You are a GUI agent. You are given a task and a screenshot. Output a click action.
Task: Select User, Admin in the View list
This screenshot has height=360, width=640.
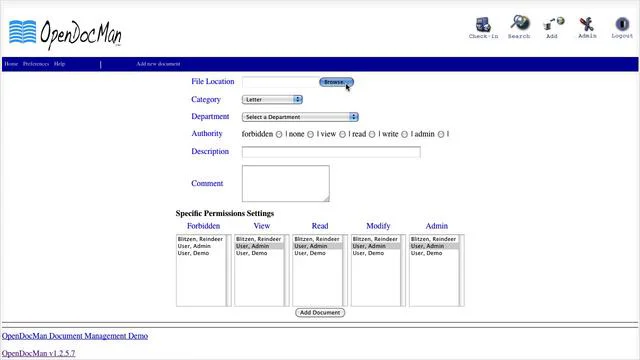click(x=259, y=246)
